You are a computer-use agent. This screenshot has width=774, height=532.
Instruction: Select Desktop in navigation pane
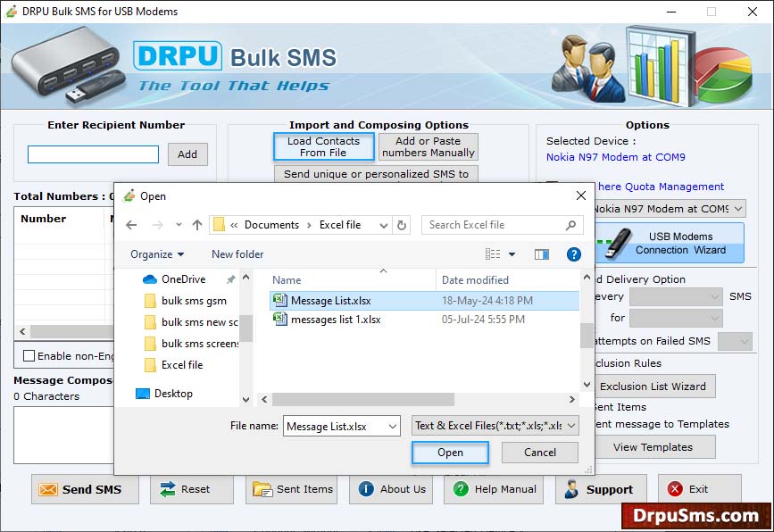164,394
